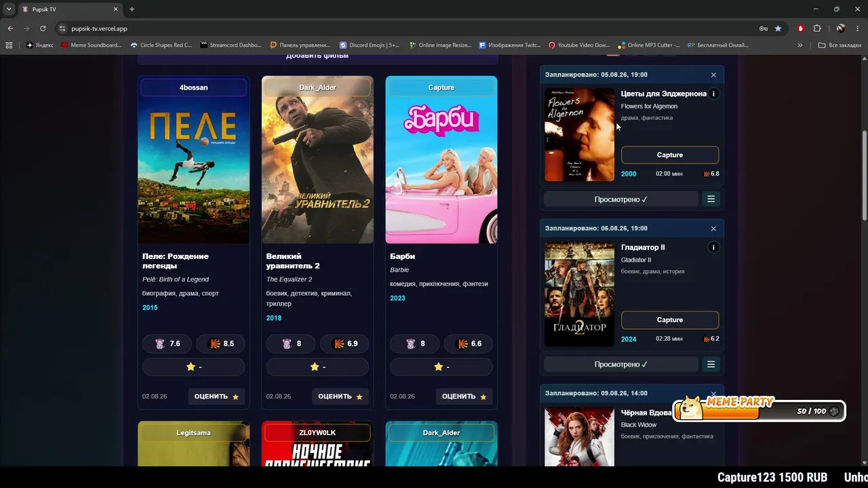Open the Яндекс bookmark
Viewport: 868px width, 488px height.
pyautogui.click(x=40, y=45)
